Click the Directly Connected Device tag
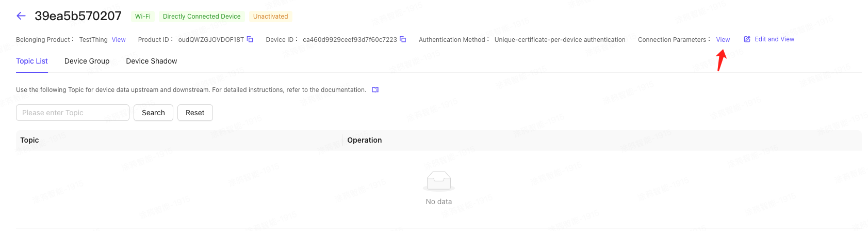 point(202,17)
